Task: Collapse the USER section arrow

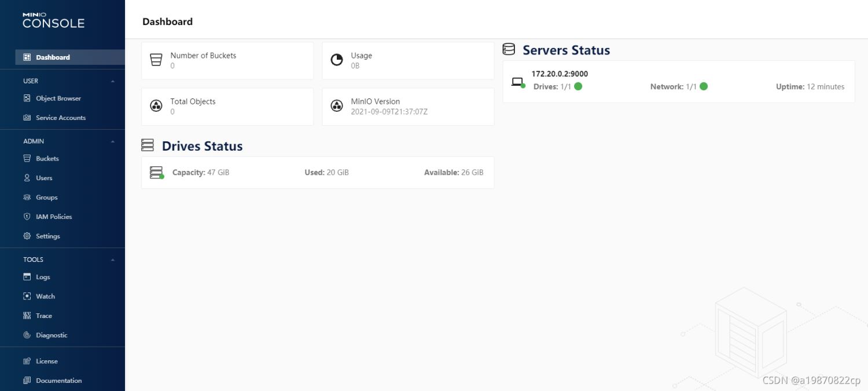Action: [x=113, y=81]
